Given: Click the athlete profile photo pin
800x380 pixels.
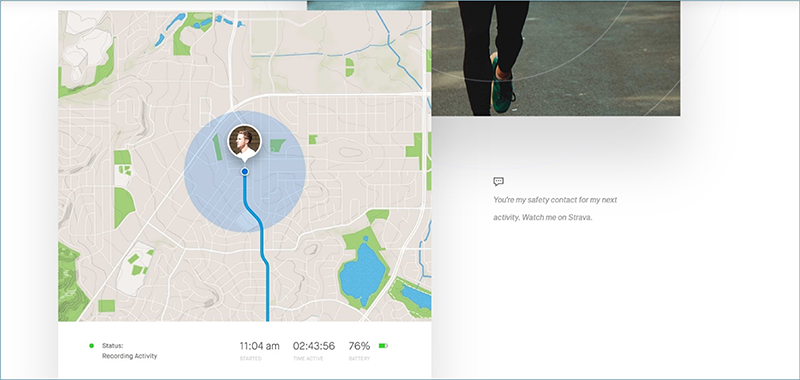Looking at the screenshot, I should click(x=244, y=141).
